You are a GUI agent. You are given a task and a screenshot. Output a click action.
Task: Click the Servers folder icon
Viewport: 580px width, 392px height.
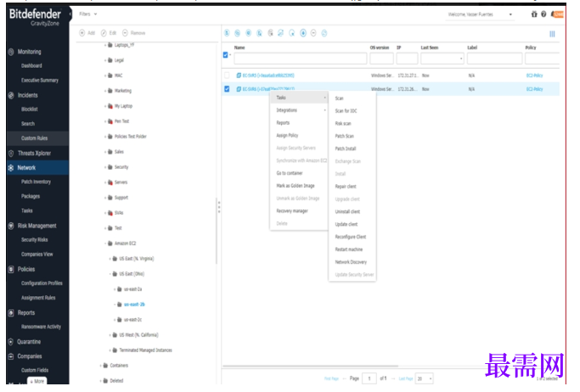point(110,182)
